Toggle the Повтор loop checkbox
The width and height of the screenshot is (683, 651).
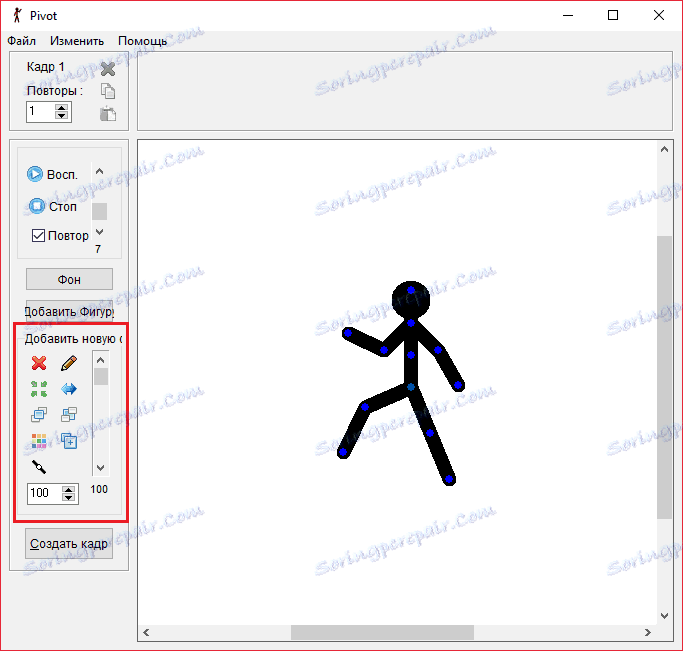(38, 236)
